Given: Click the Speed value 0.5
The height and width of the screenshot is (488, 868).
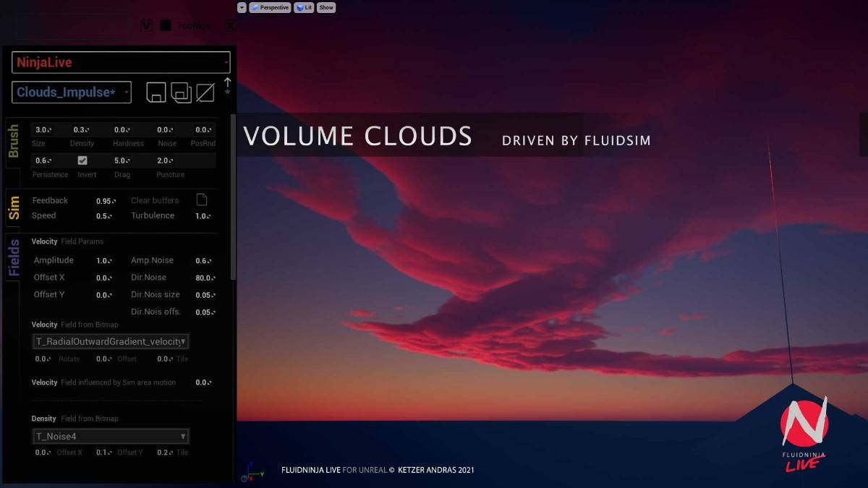Looking at the screenshot, I should click(104, 216).
